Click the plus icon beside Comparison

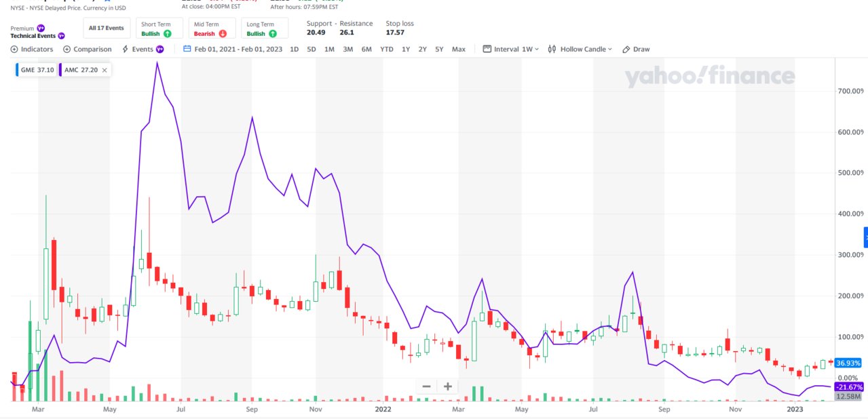click(x=67, y=49)
